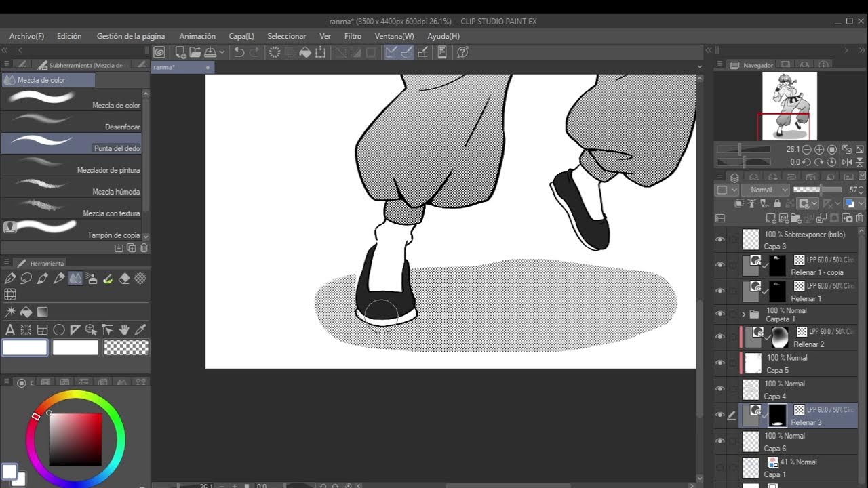Select the Gradient tool
Screen dimensions: 868x488
pos(43,312)
